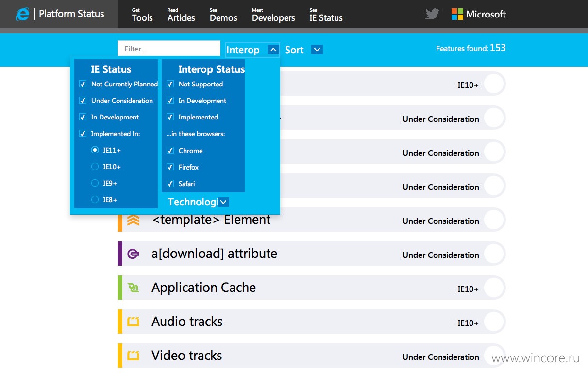
Task: Open the a[download] attribute feature
Action: (x=214, y=254)
